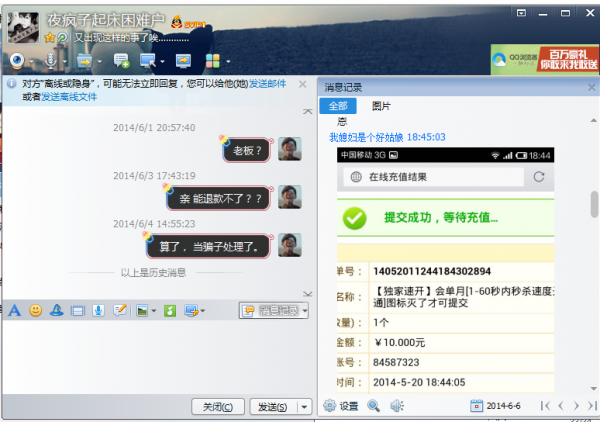This screenshot has height=422, width=600.
Task: Click the 亲 能退款不了？？ message bubble
Action: tap(218, 198)
